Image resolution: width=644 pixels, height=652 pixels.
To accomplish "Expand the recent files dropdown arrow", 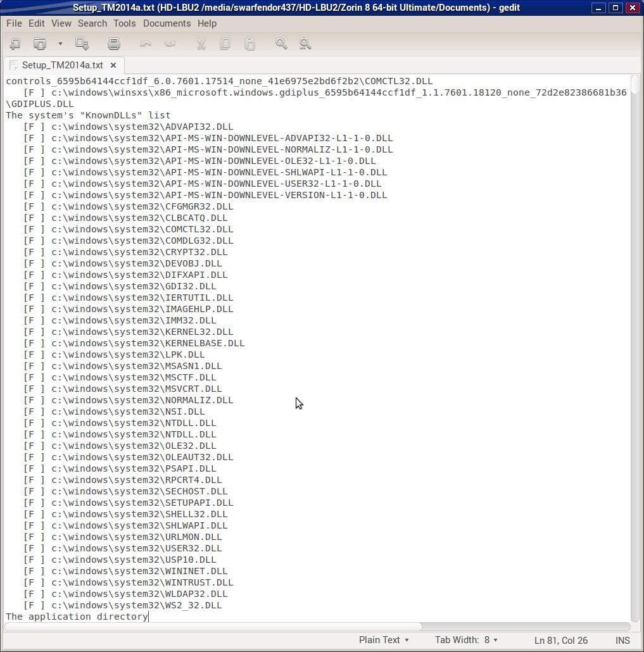I will [60, 44].
